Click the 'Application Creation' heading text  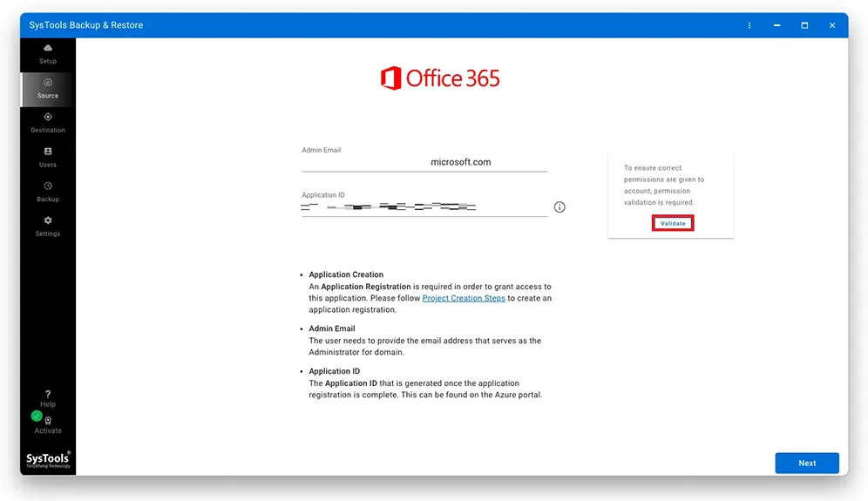(346, 274)
